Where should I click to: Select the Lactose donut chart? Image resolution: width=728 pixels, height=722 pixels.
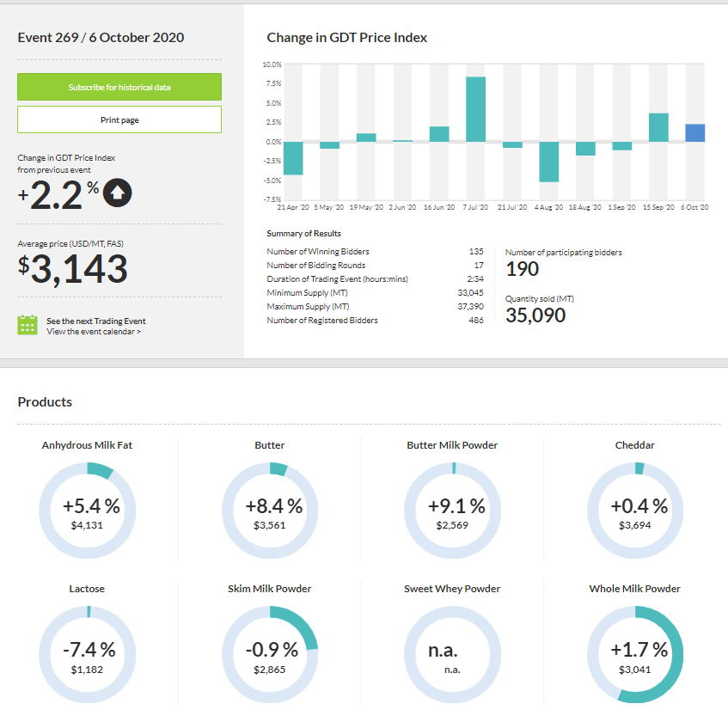click(x=87, y=654)
